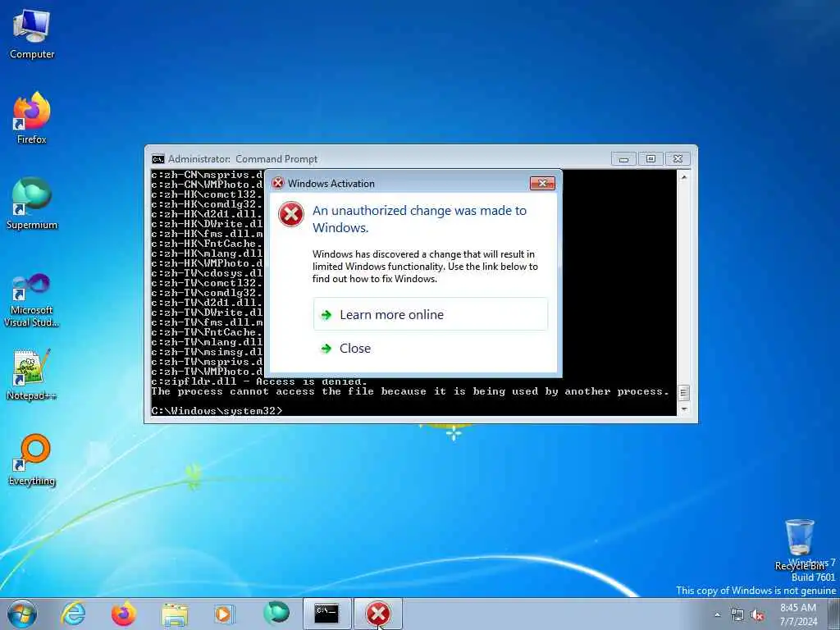Screen dimensions: 840x630
Task: Select the Recycle Bin icon
Action: pyautogui.click(x=799, y=545)
